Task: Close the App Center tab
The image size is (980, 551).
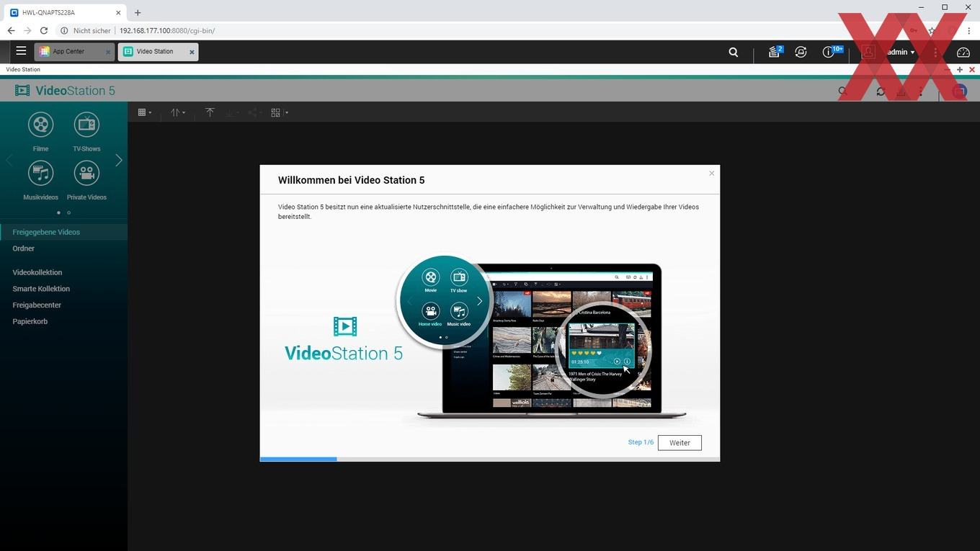Action: click(108, 52)
